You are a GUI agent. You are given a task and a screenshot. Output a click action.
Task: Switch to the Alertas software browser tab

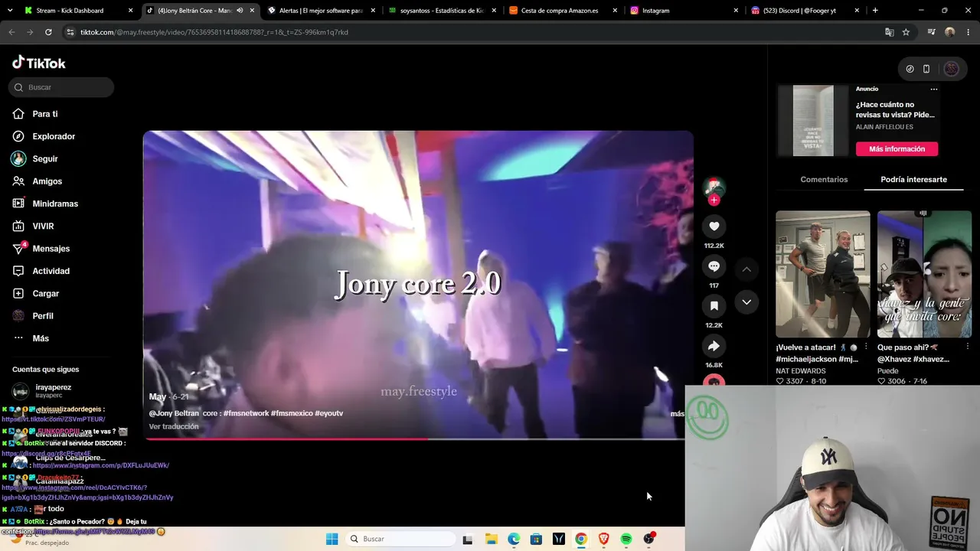coord(321,11)
